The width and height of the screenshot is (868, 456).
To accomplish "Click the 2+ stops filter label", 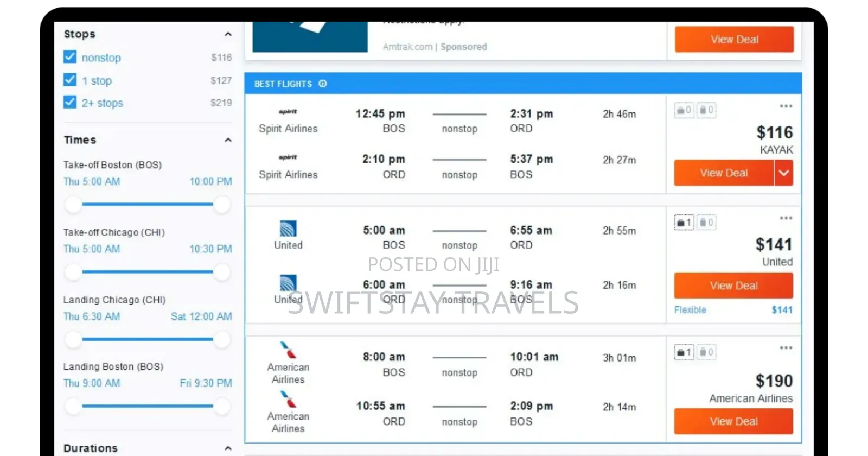I will click(103, 103).
